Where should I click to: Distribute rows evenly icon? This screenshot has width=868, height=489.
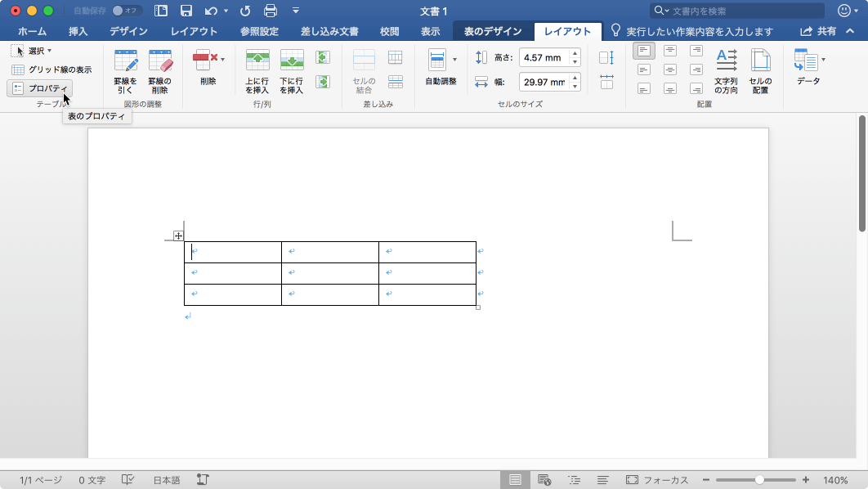tap(606, 57)
